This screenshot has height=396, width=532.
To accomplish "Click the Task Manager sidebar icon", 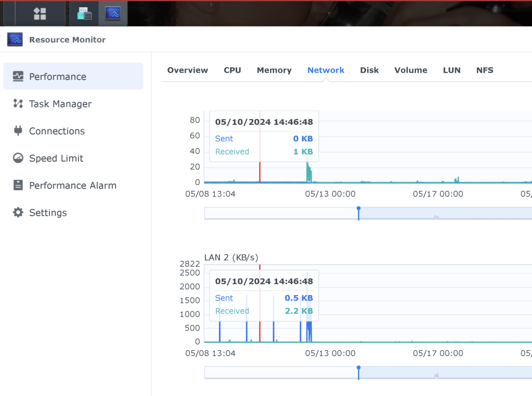I will pyautogui.click(x=18, y=103).
